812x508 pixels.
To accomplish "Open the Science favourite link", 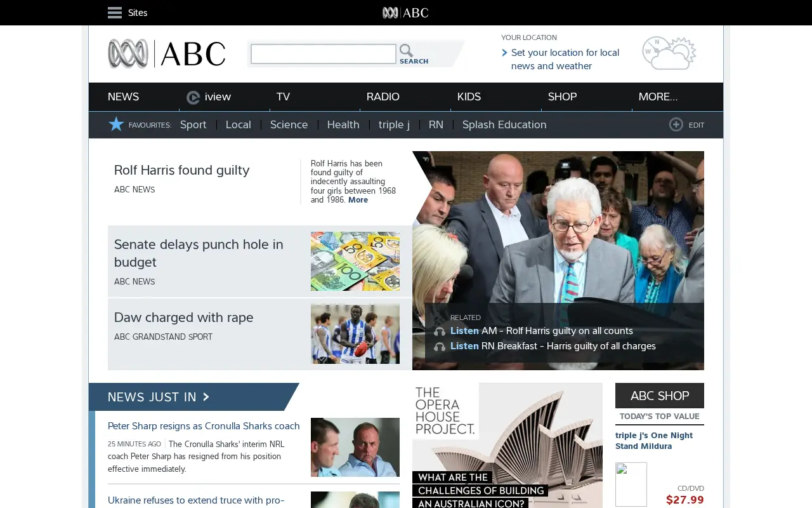I will click(289, 124).
